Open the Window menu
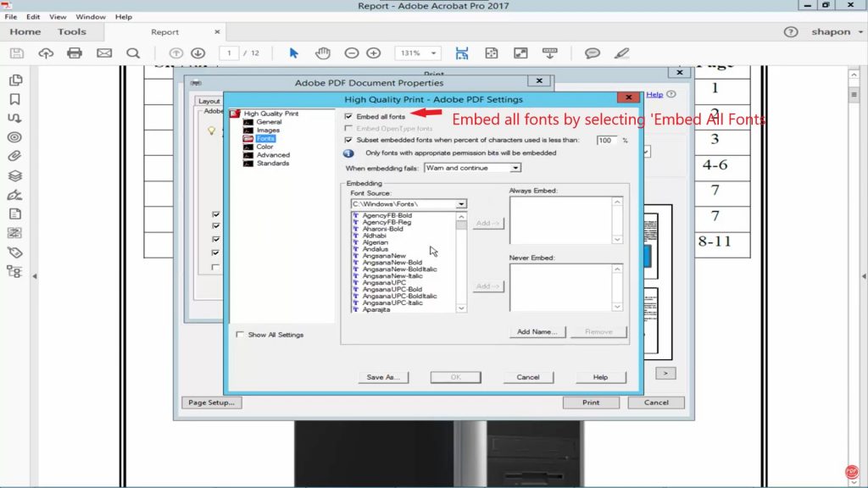The image size is (868, 488). click(90, 17)
